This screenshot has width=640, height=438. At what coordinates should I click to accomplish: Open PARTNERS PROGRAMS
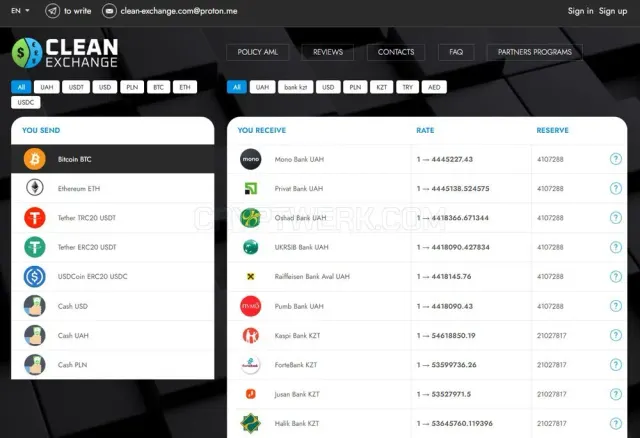click(x=535, y=52)
